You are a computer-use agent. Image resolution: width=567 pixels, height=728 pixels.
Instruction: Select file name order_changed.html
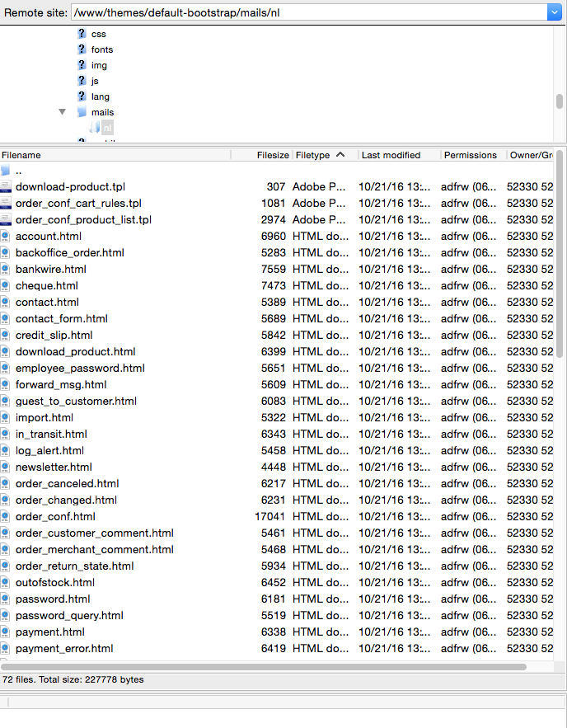pyautogui.click(x=66, y=500)
